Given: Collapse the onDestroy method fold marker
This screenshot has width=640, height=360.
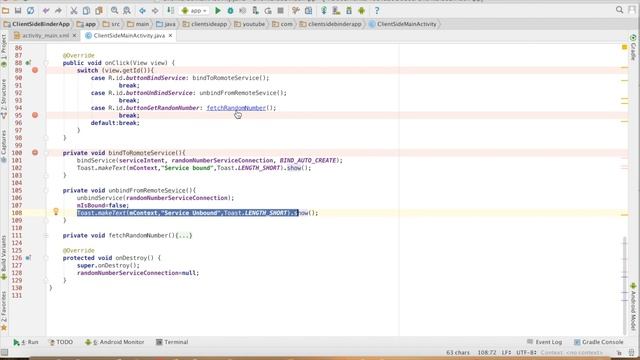Looking at the screenshot, I should coord(46,258).
